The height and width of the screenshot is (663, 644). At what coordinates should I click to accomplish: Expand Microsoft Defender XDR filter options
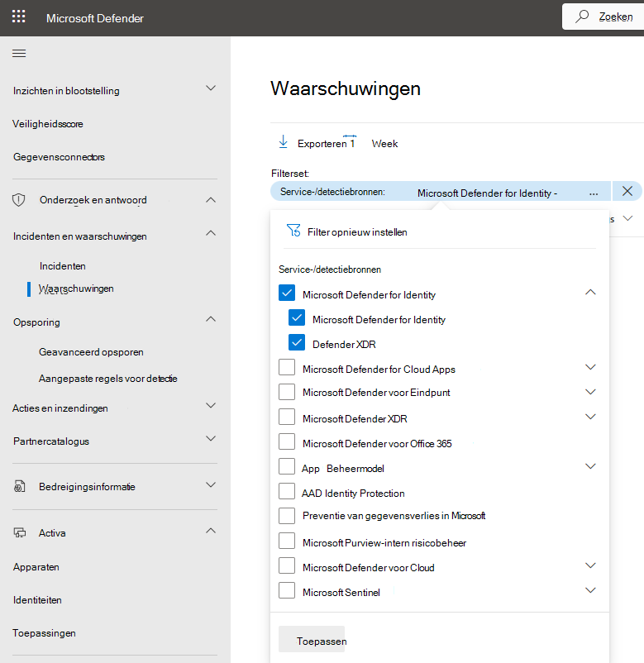click(590, 417)
